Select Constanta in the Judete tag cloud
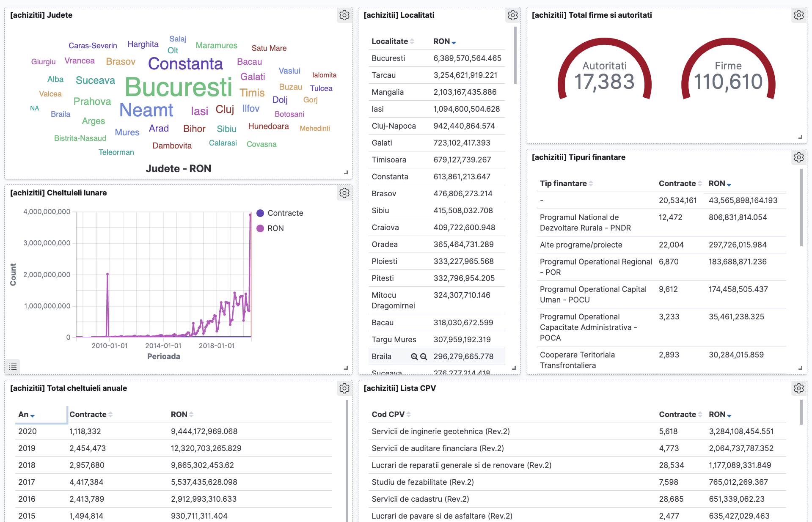Image resolution: width=812 pixels, height=522 pixels. (185, 64)
